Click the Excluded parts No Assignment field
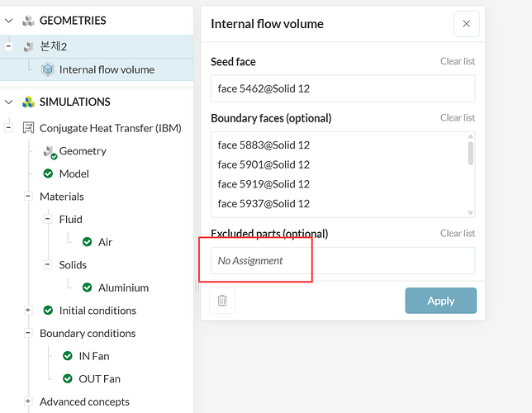 click(343, 261)
